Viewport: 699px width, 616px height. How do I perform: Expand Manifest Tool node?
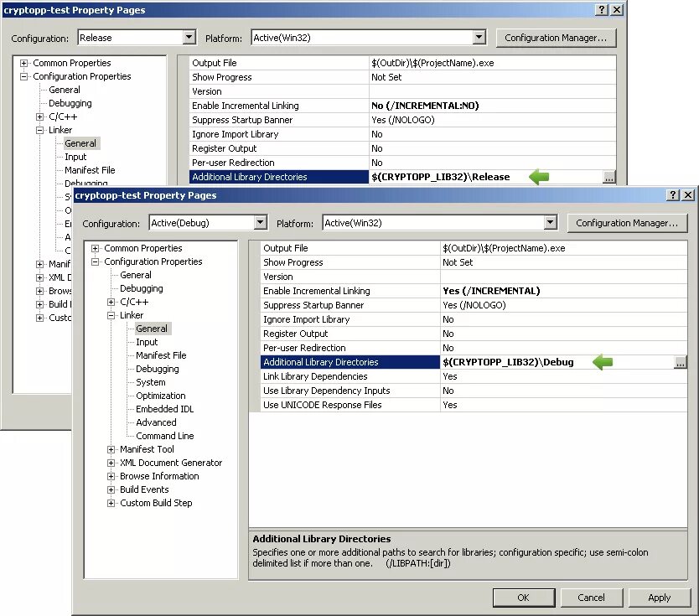[111, 449]
